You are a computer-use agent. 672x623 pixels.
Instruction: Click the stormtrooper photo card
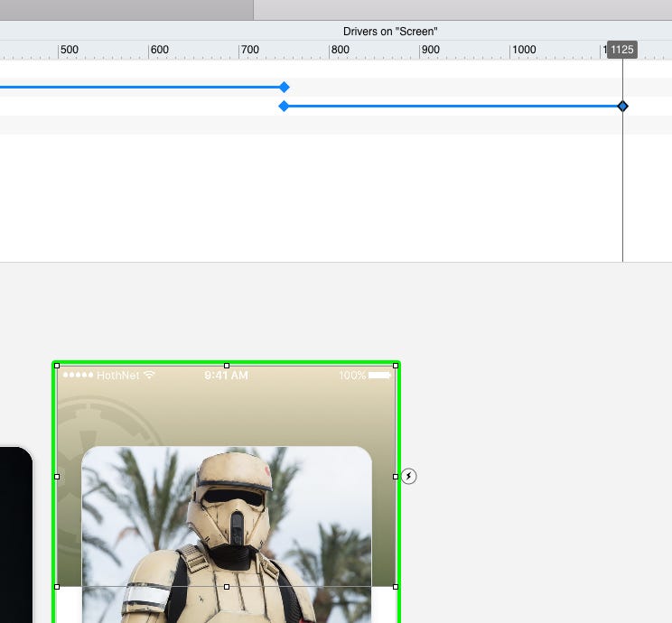click(x=227, y=535)
